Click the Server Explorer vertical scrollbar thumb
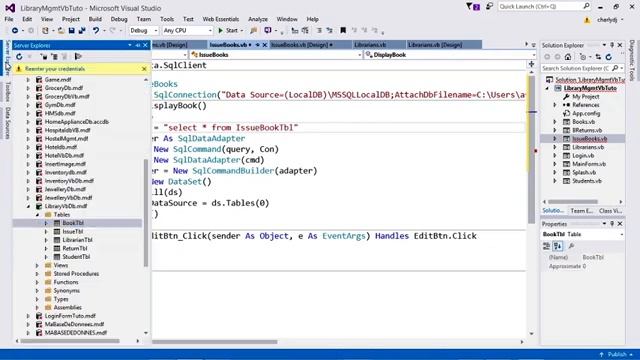 click(x=146, y=212)
